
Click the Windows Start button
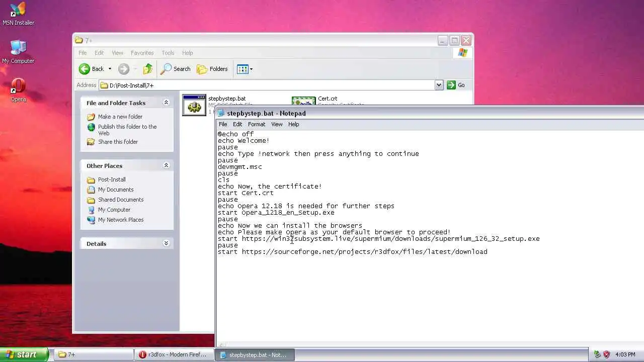(x=24, y=354)
